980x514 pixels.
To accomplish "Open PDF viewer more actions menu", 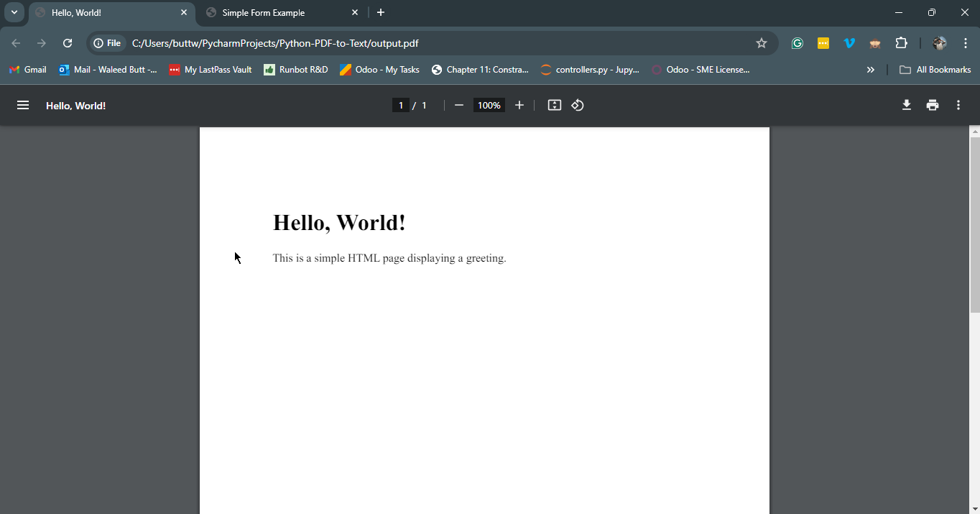I will [x=958, y=106].
